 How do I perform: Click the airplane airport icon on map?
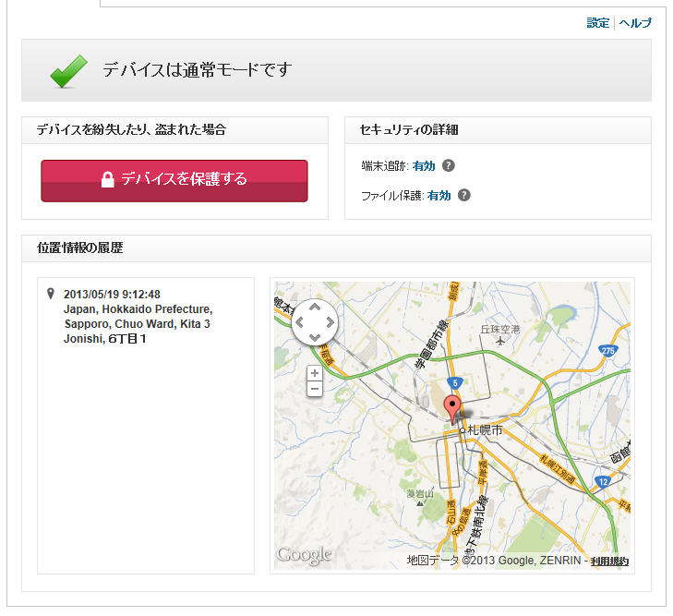tap(500, 342)
